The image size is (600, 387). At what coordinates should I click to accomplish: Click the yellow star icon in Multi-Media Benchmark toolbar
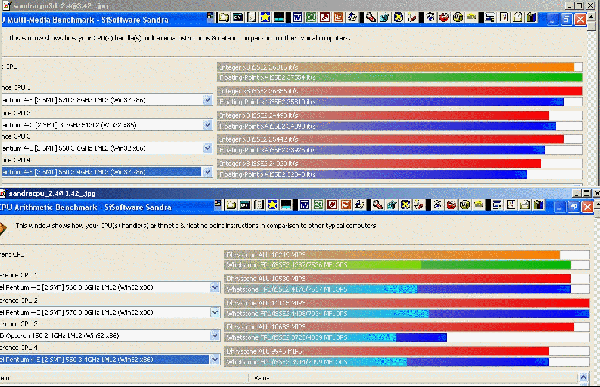pos(265,17)
